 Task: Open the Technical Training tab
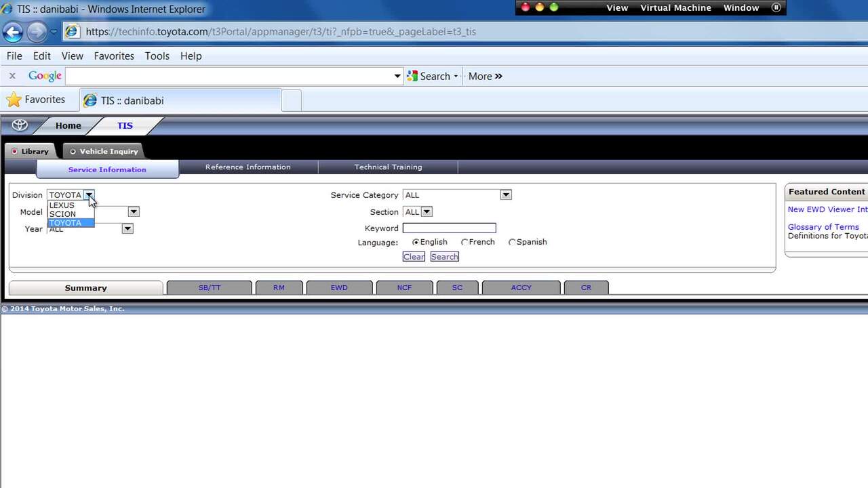tap(388, 167)
